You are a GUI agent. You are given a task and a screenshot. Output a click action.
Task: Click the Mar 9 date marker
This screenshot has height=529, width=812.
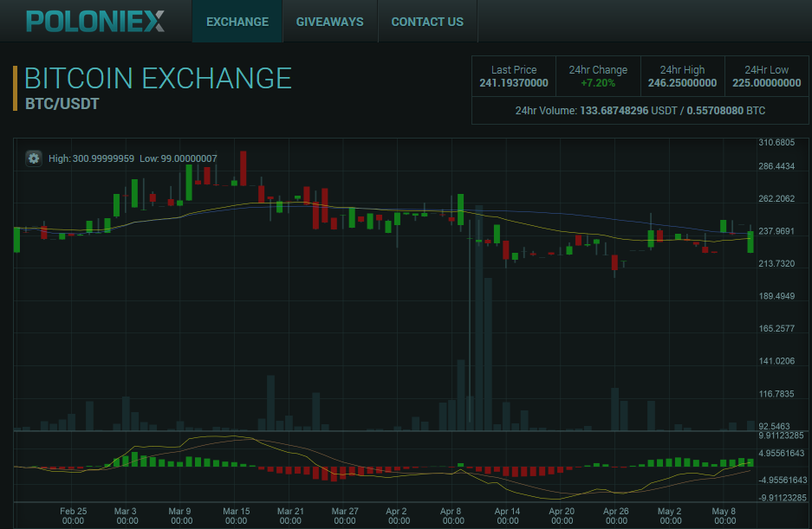coord(181,515)
